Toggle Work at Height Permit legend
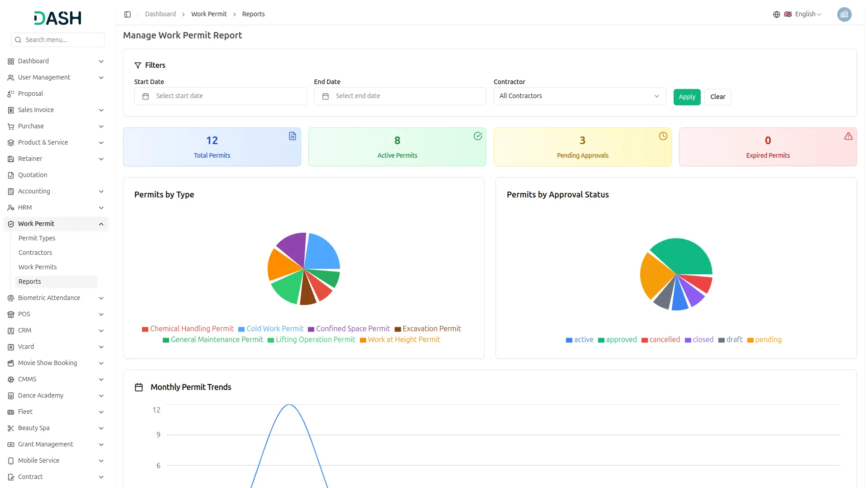This screenshot has width=868, height=488. pyautogui.click(x=400, y=340)
